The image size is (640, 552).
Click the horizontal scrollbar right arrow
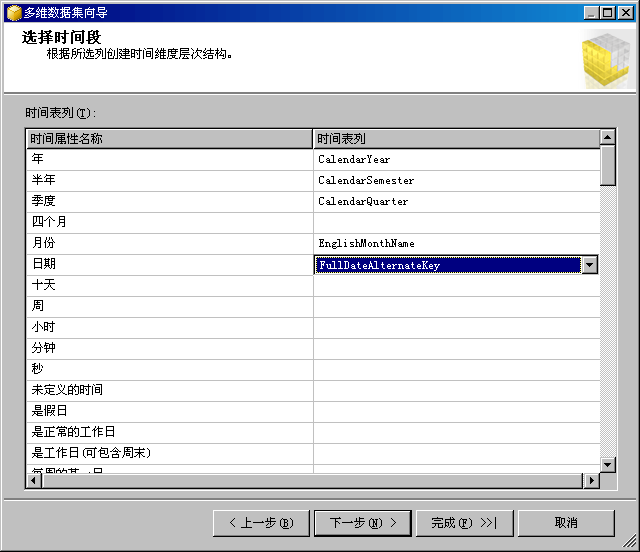[591, 481]
